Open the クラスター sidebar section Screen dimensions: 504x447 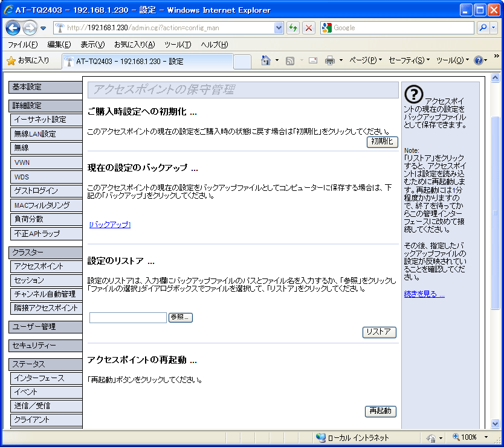pyautogui.click(x=45, y=252)
